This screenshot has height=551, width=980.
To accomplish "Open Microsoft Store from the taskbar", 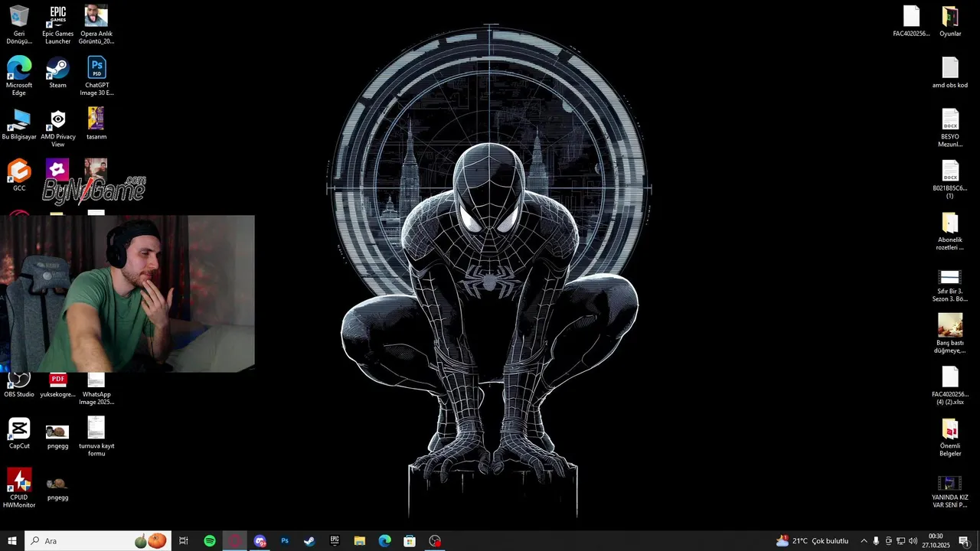I will 410,541.
